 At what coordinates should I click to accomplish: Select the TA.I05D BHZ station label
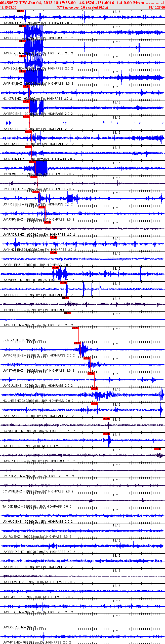click(11, 507)
